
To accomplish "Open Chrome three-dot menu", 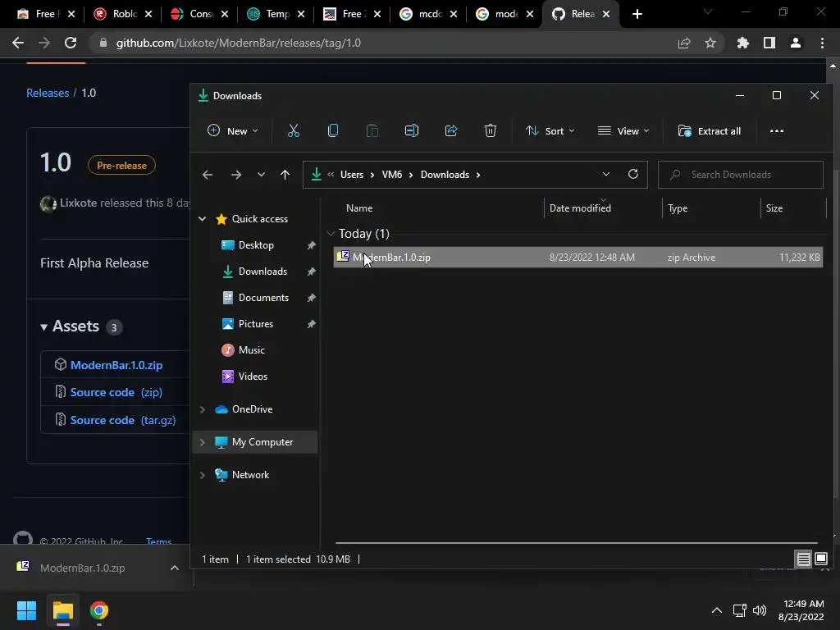I will click(822, 43).
